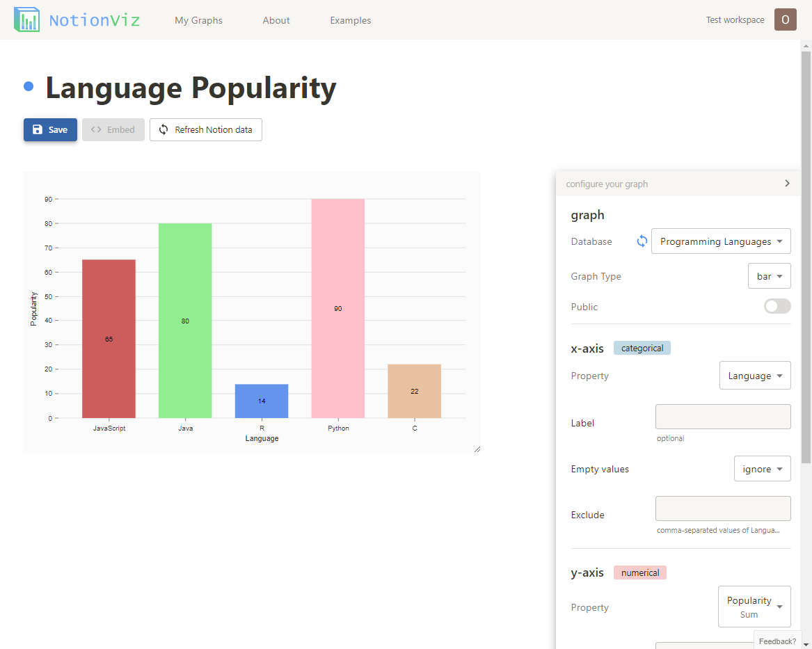Open the Empty values dropdown showing ignore

click(762, 468)
